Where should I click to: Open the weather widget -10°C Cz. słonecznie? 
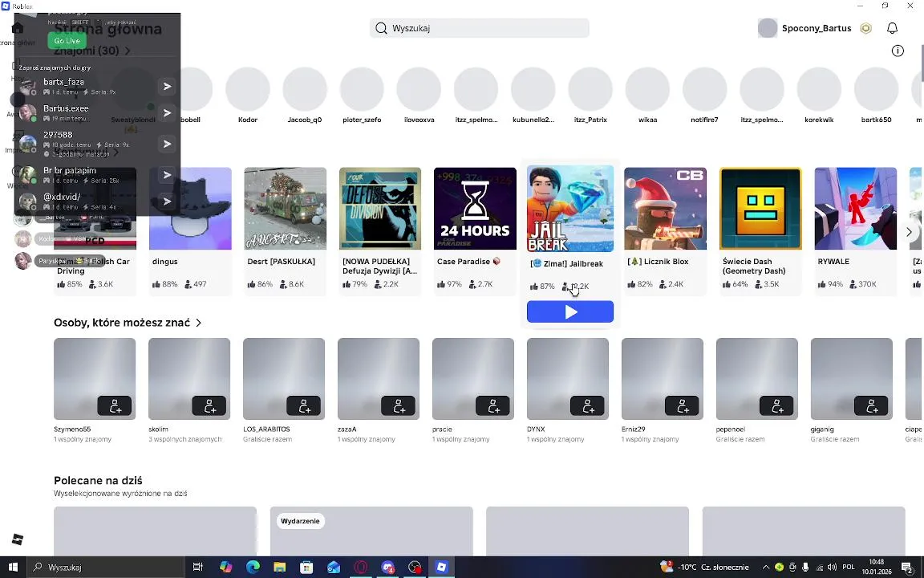(x=705, y=568)
